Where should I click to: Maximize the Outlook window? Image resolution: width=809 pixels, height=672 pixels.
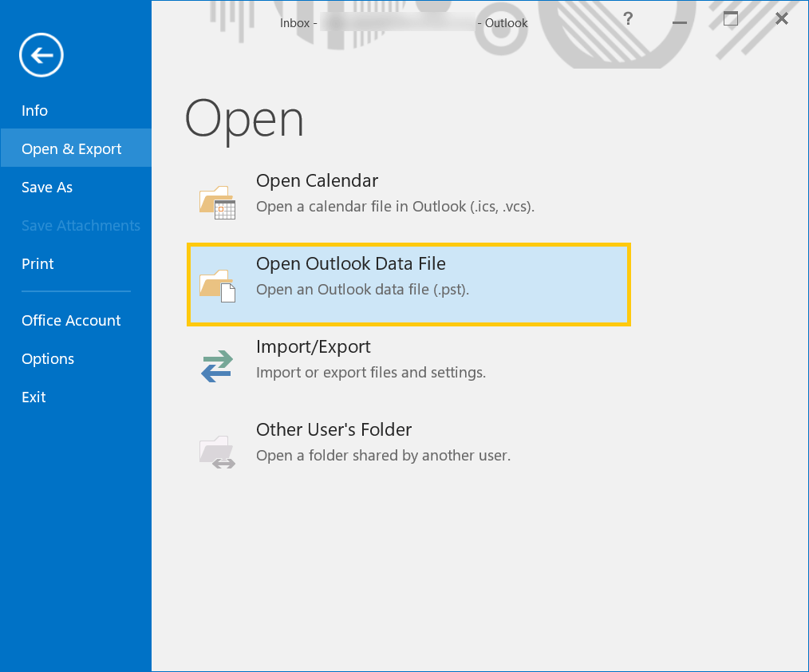[x=730, y=19]
